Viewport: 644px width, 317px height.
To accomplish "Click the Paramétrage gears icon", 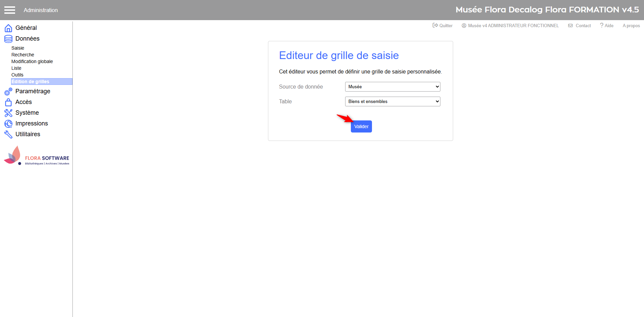I will point(8,92).
